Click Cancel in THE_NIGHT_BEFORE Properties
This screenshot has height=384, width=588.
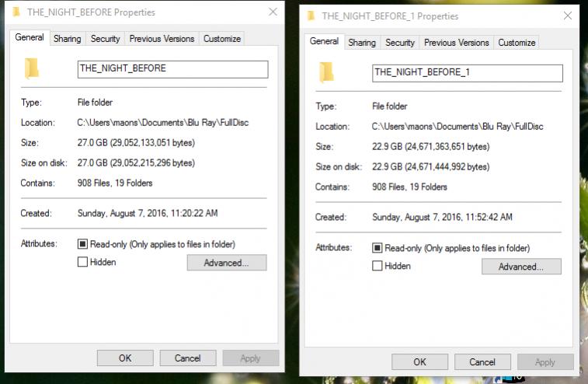pyautogui.click(x=188, y=358)
